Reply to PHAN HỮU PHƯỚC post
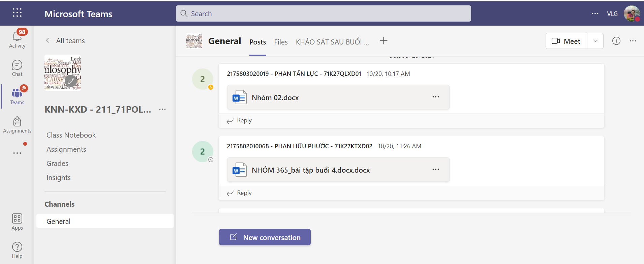 [239, 193]
